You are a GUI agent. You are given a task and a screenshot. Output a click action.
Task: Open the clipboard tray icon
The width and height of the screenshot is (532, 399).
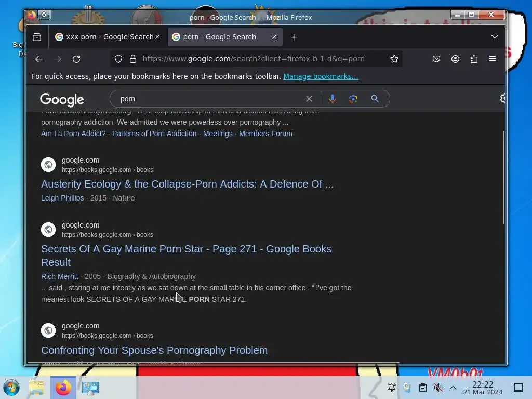pyautogui.click(x=423, y=388)
